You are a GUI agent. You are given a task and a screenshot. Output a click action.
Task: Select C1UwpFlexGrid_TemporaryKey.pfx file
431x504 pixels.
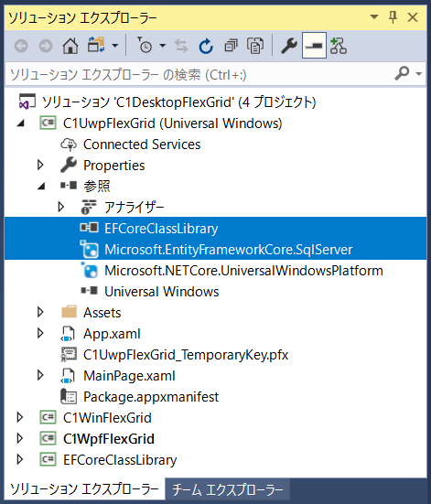[x=186, y=355]
